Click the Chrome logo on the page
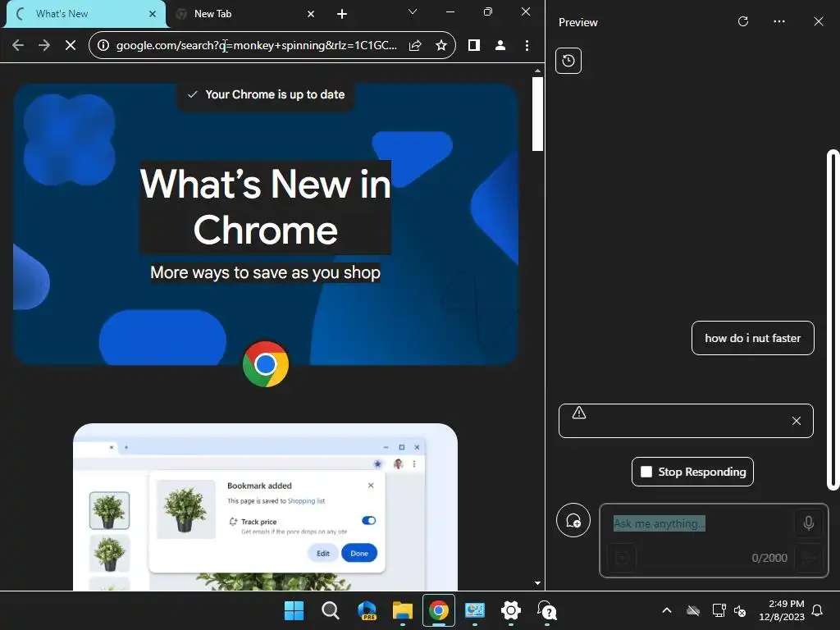The height and width of the screenshot is (630, 840). [266, 364]
